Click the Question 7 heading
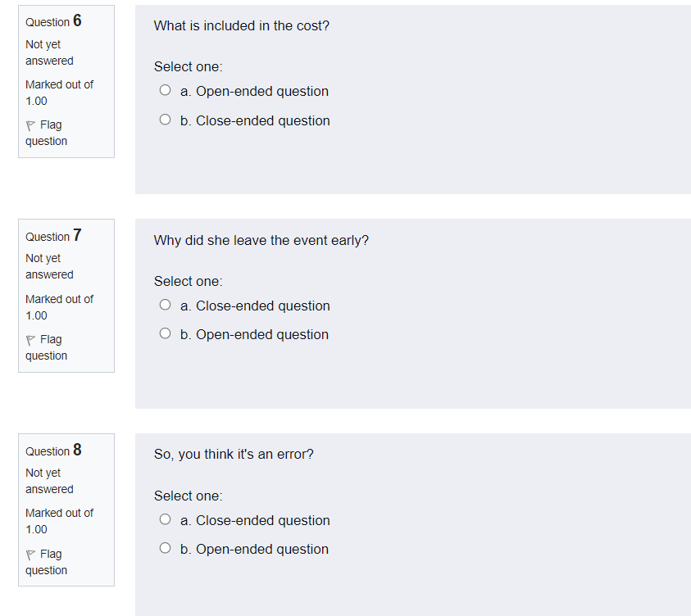Screen dimensions: 691x616 tap(52, 236)
